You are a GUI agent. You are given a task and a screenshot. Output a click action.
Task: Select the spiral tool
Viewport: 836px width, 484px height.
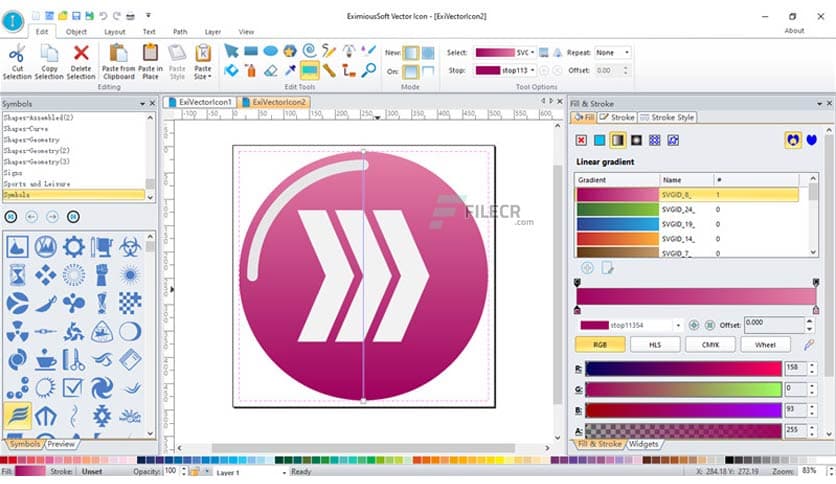(x=309, y=51)
